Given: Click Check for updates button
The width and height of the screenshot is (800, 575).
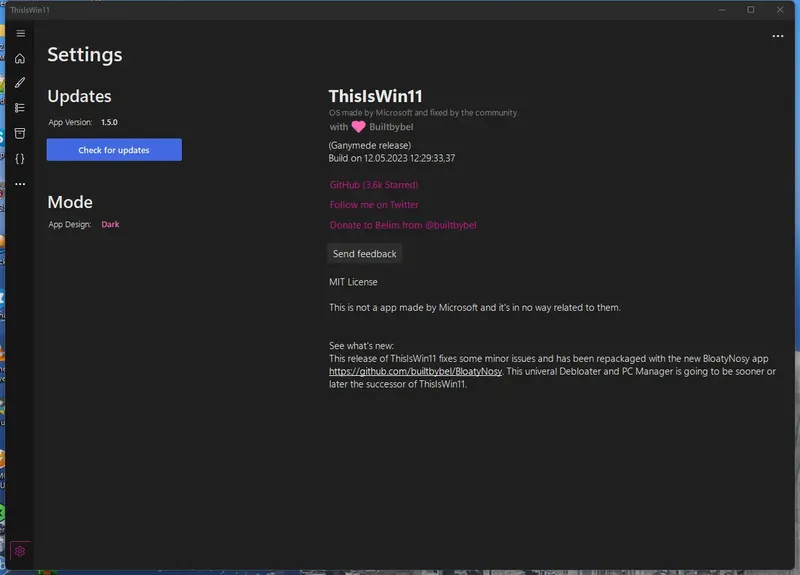Looking at the screenshot, I should point(114,149).
